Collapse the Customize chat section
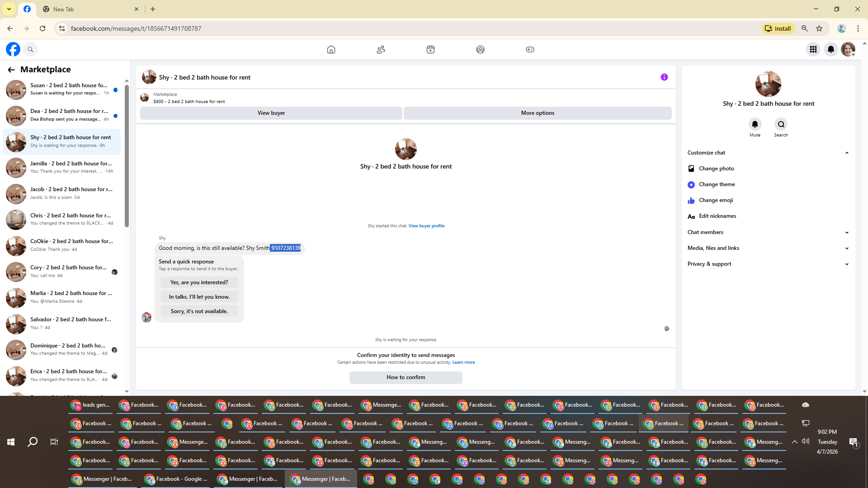The height and width of the screenshot is (488, 868). pyautogui.click(x=846, y=153)
